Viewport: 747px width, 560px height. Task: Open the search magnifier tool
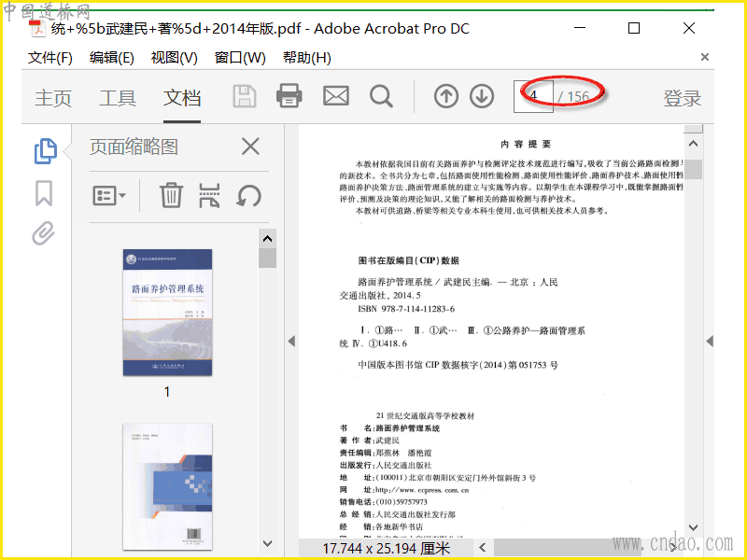coord(381,97)
